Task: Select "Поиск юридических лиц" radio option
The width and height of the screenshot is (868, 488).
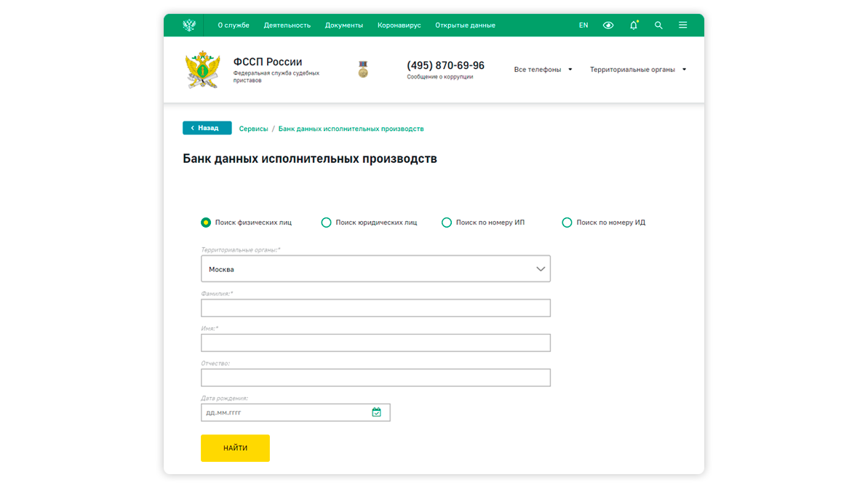Action: point(327,223)
